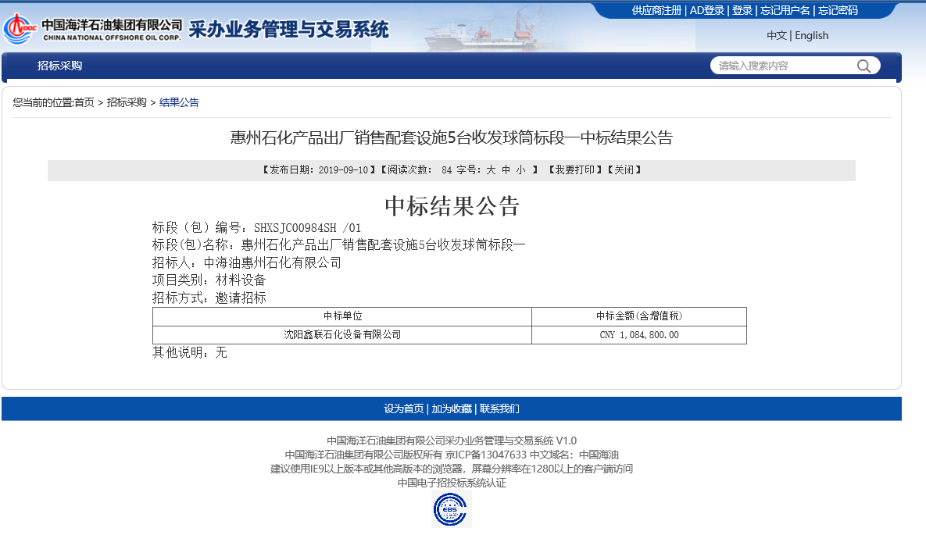Switch language to English
This screenshot has height=560, width=926.
tap(811, 35)
